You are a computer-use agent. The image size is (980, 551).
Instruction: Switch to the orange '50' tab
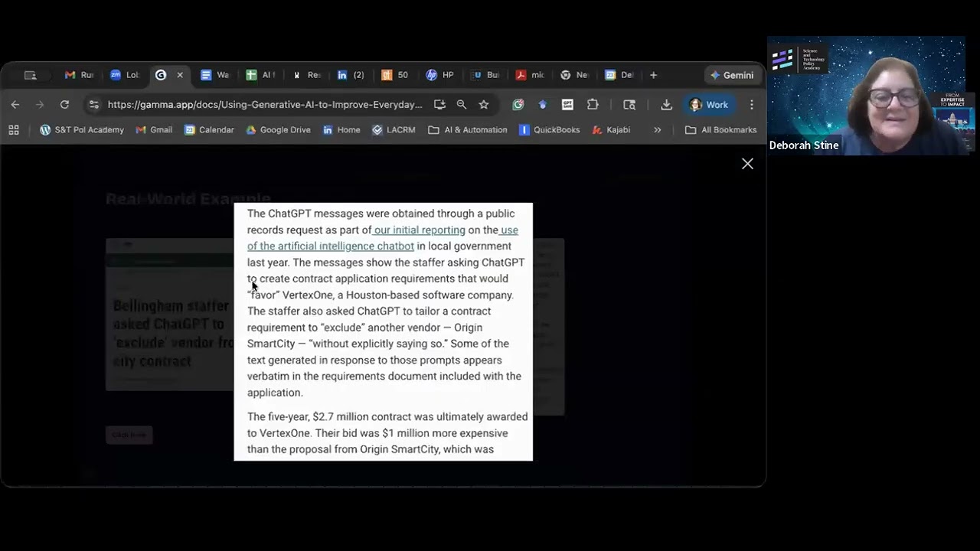point(395,75)
